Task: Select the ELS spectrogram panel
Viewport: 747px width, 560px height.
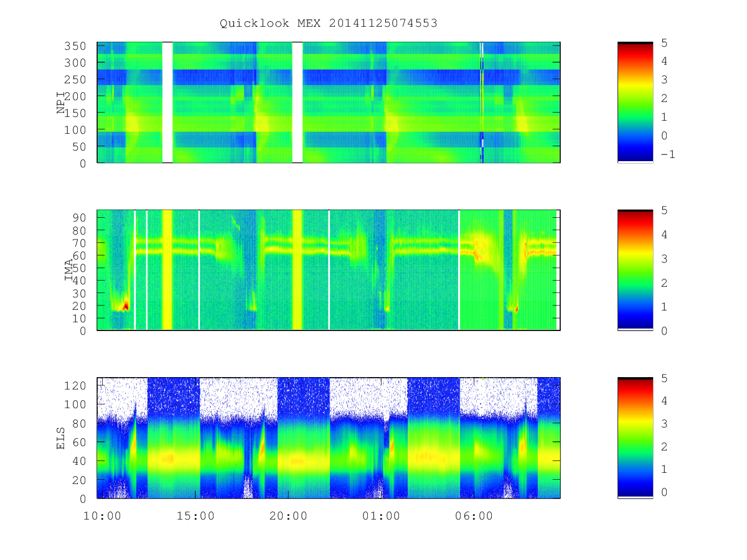Action: point(329,438)
